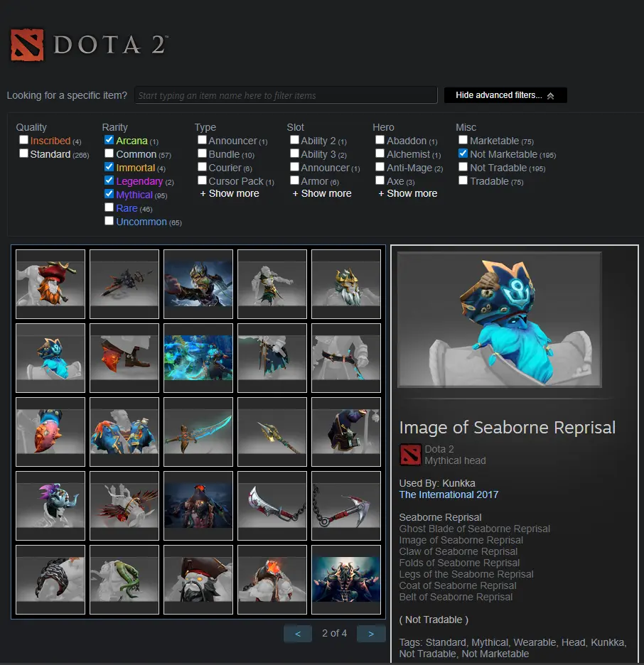Expand Show more under Type
The height and width of the screenshot is (665, 644).
tap(230, 194)
